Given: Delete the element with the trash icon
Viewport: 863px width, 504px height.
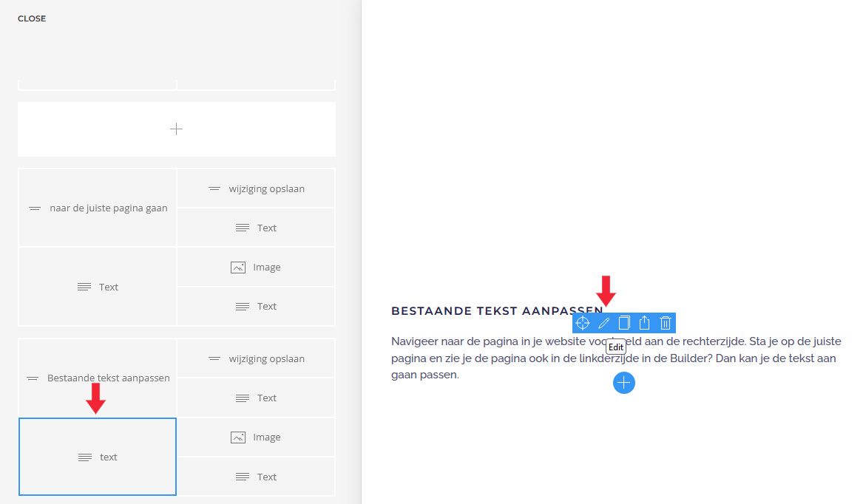Looking at the screenshot, I should [666, 323].
